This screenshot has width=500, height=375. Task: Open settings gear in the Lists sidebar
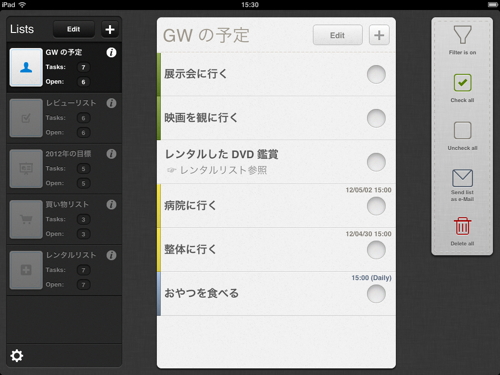click(x=17, y=356)
